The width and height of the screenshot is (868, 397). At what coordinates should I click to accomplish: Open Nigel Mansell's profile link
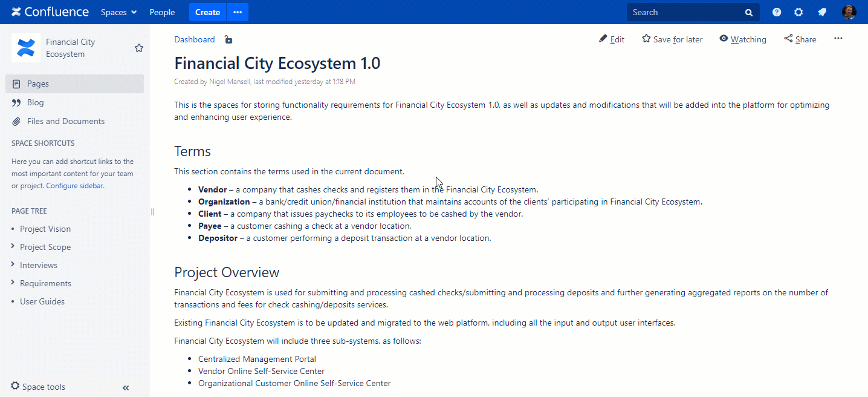230,82
